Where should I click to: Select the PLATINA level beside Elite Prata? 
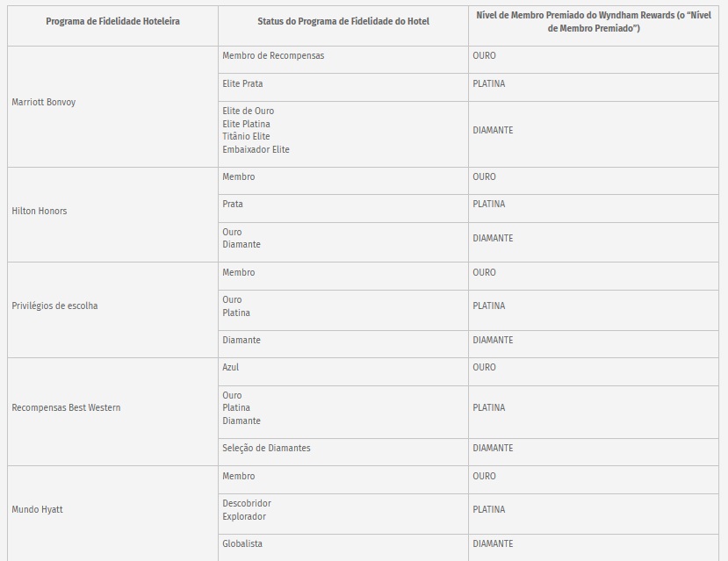point(488,84)
